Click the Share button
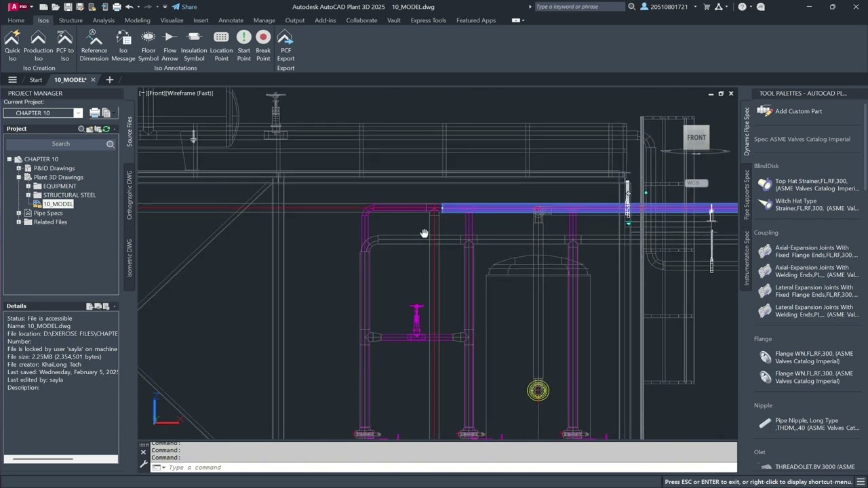868x488 pixels. tap(184, 7)
